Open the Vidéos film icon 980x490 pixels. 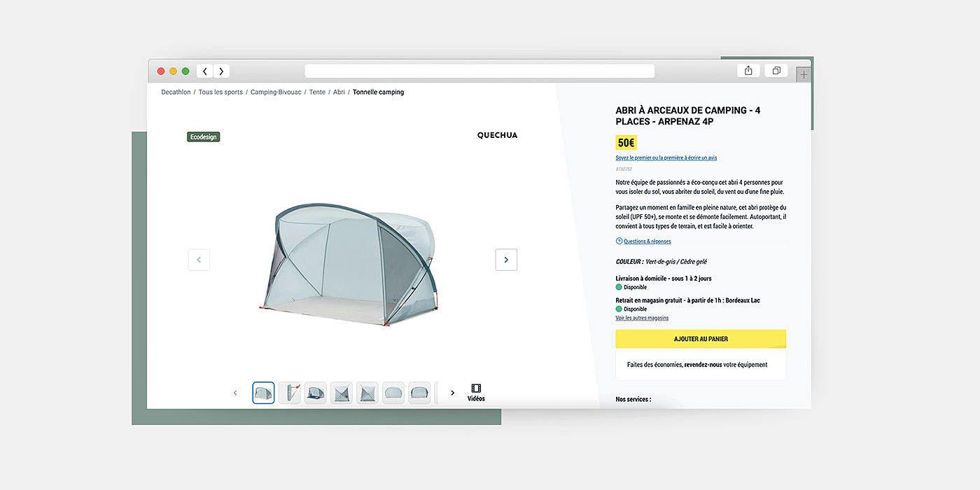476,393
